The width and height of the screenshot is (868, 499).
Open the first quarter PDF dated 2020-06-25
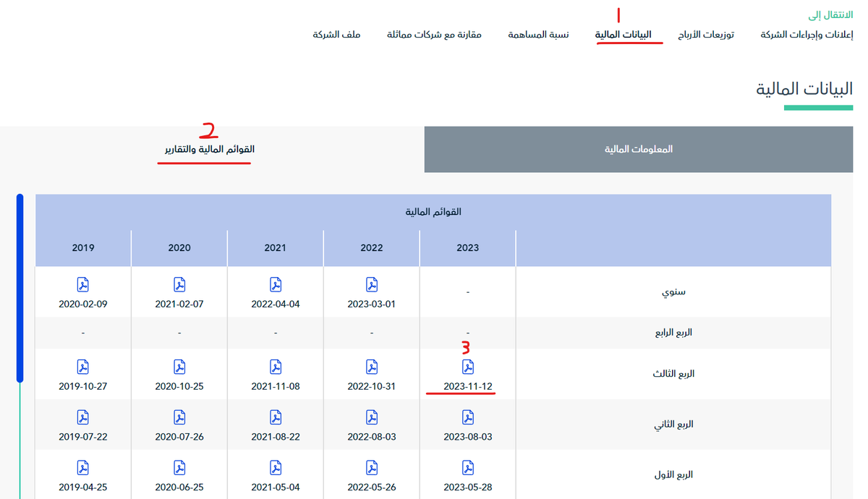click(179, 468)
